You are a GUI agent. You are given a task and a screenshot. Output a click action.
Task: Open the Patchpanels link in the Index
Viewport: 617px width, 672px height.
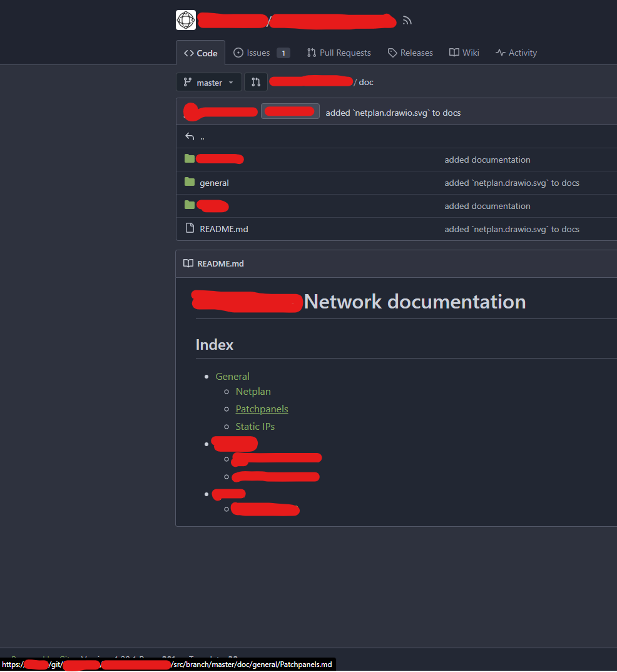[262, 409]
